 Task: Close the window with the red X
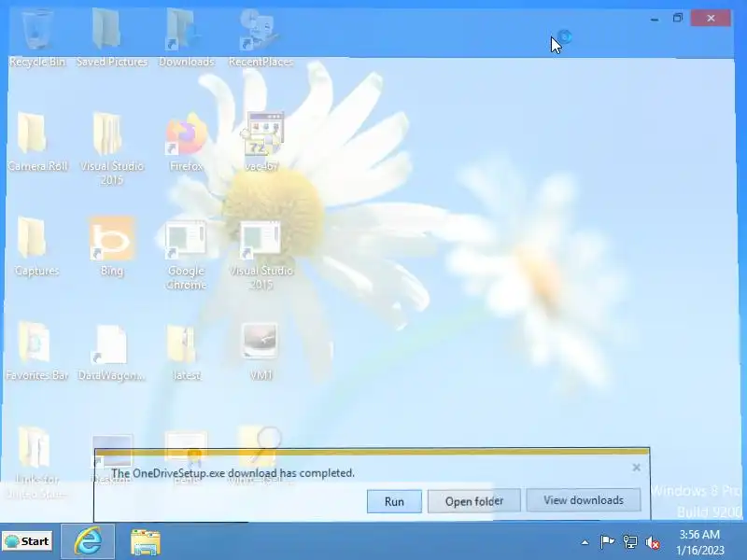[x=711, y=18]
